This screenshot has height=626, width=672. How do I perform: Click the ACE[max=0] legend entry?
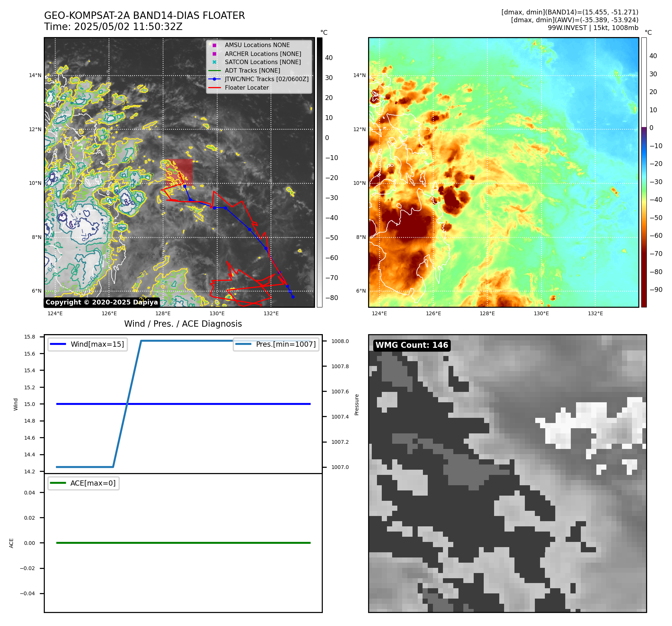(x=83, y=483)
